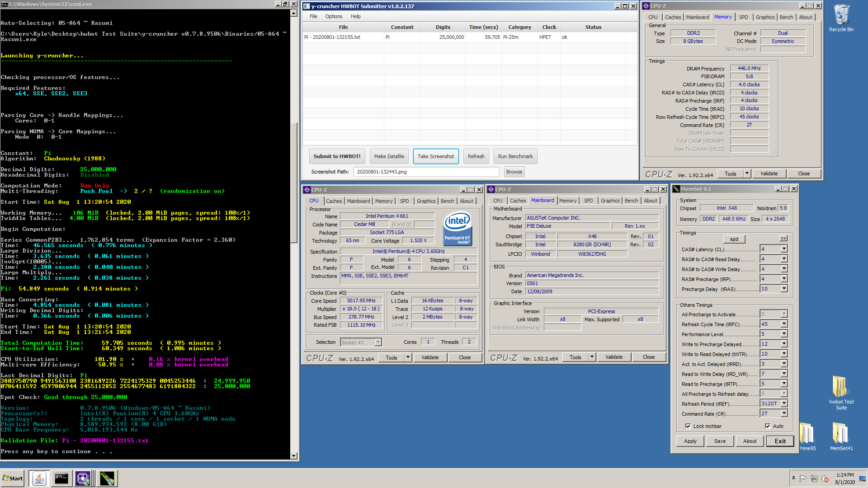
Task: Open Read to Precharge (tRTP) dropdown
Action: (784, 384)
